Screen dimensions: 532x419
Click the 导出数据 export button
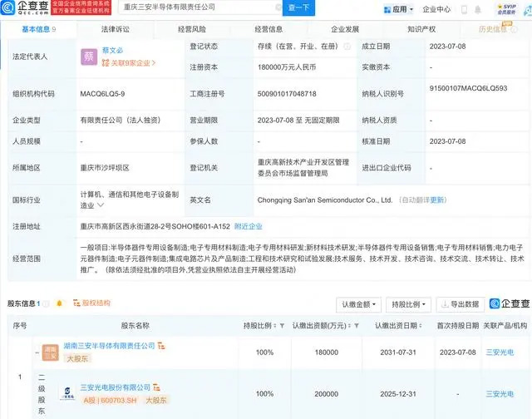(x=459, y=304)
